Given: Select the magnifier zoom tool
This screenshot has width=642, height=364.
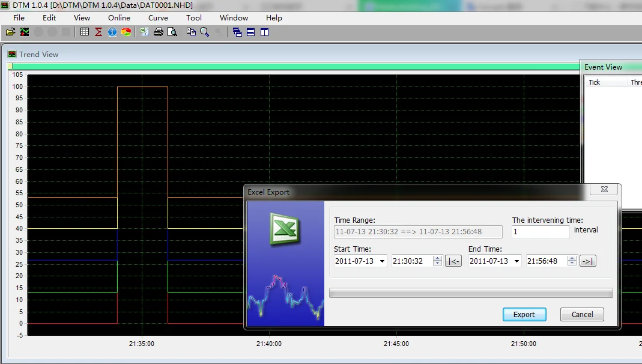Looking at the screenshot, I should [x=205, y=32].
